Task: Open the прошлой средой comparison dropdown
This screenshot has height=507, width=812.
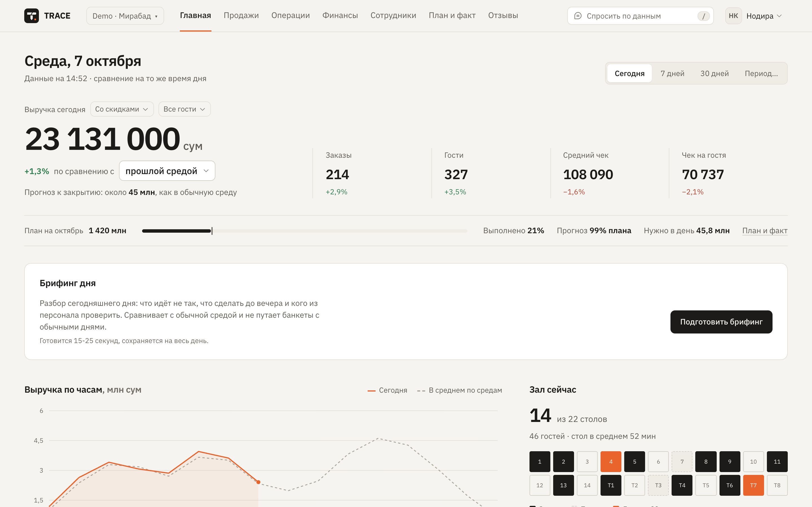Action: tap(167, 171)
